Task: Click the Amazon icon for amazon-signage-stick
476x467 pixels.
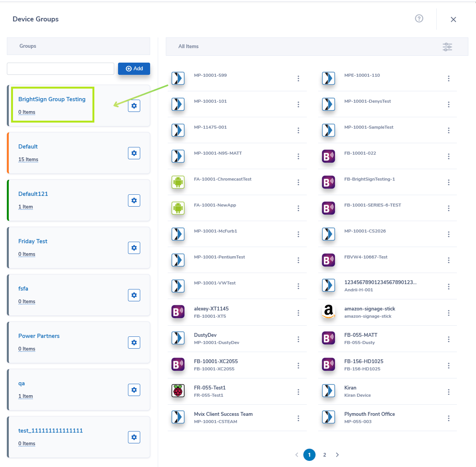Action: [x=329, y=312]
